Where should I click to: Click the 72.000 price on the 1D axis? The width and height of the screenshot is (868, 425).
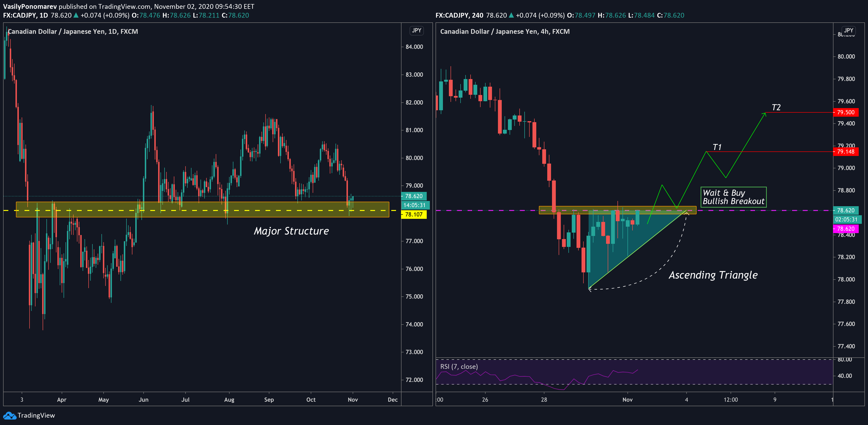point(414,380)
